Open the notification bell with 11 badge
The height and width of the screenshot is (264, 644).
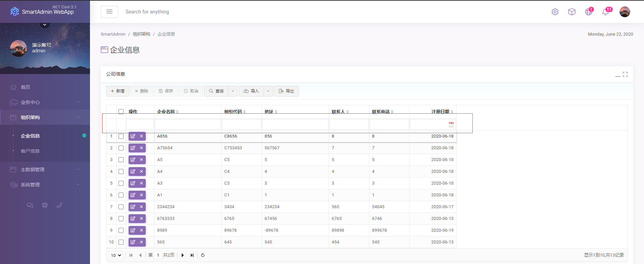tap(605, 12)
